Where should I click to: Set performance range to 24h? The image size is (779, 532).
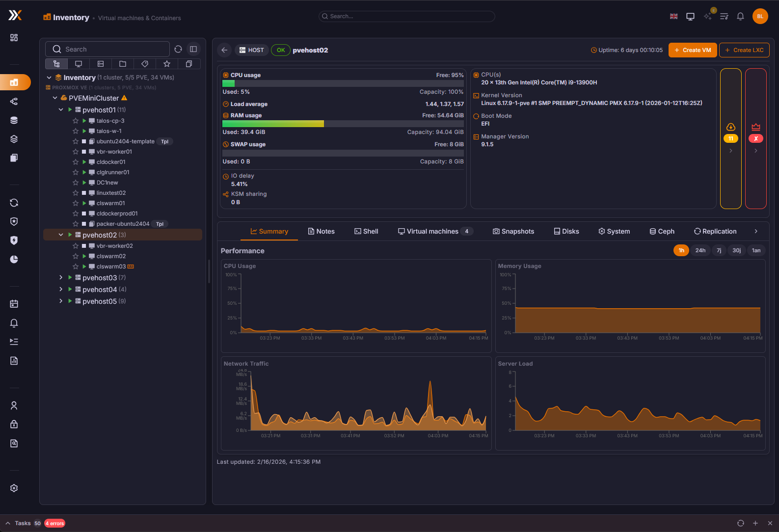(x=700, y=250)
